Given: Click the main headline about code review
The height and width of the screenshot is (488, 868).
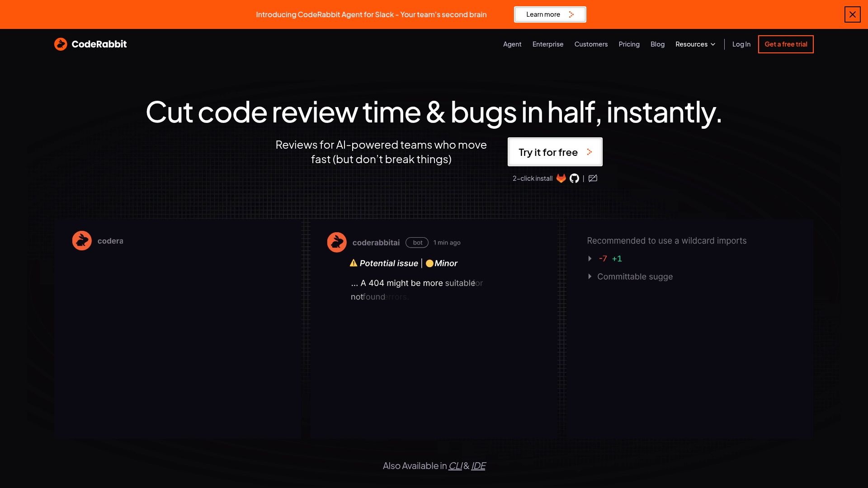Looking at the screenshot, I should tap(434, 112).
